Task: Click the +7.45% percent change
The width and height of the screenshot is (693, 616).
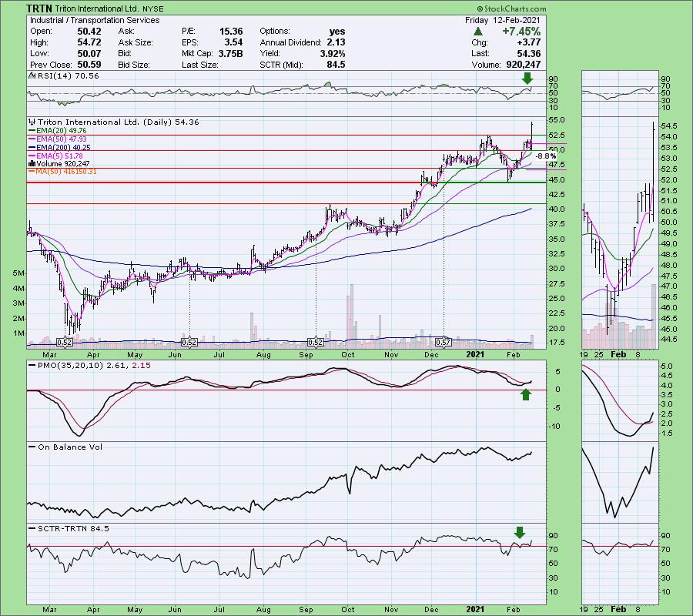Action: pyautogui.click(x=521, y=32)
